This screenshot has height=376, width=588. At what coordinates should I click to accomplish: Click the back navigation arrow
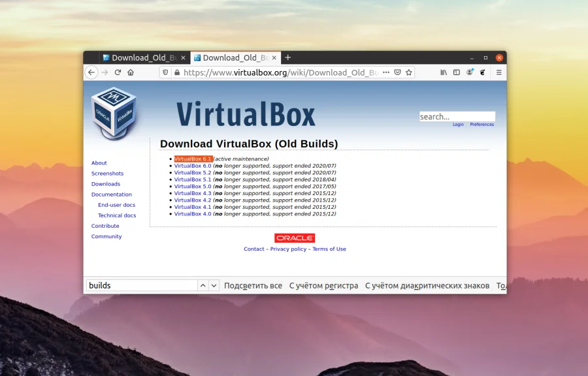91,72
